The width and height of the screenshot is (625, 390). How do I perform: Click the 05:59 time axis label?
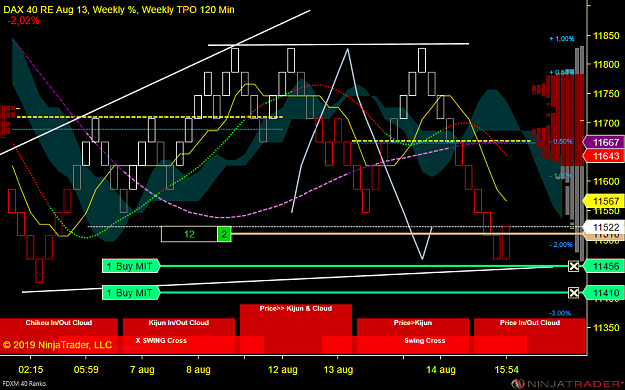click(x=86, y=370)
